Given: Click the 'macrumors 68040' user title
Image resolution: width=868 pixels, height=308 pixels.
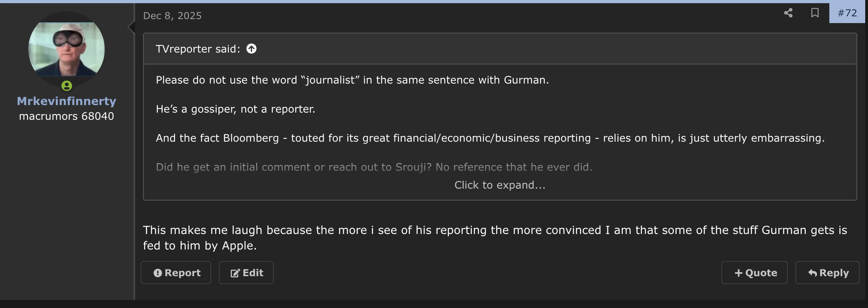Looking at the screenshot, I should pos(67,116).
